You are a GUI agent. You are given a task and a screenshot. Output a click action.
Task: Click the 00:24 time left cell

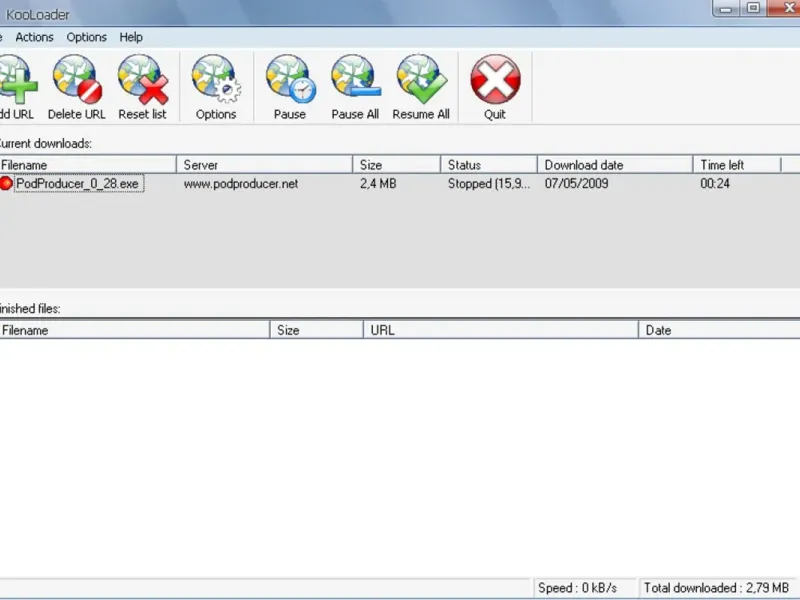click(x=715, y=184)
